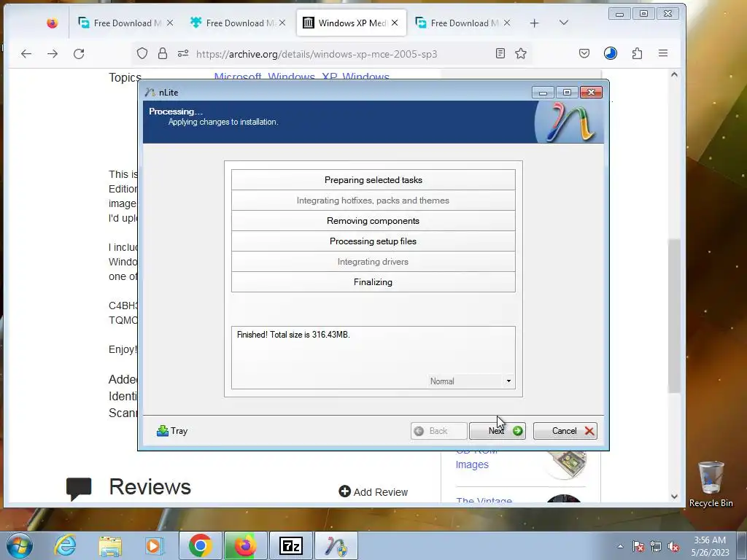The width and height of the screenshot is (747, 560).
Task: Click the Images link in the sidebar
Action: pos(472,464)
